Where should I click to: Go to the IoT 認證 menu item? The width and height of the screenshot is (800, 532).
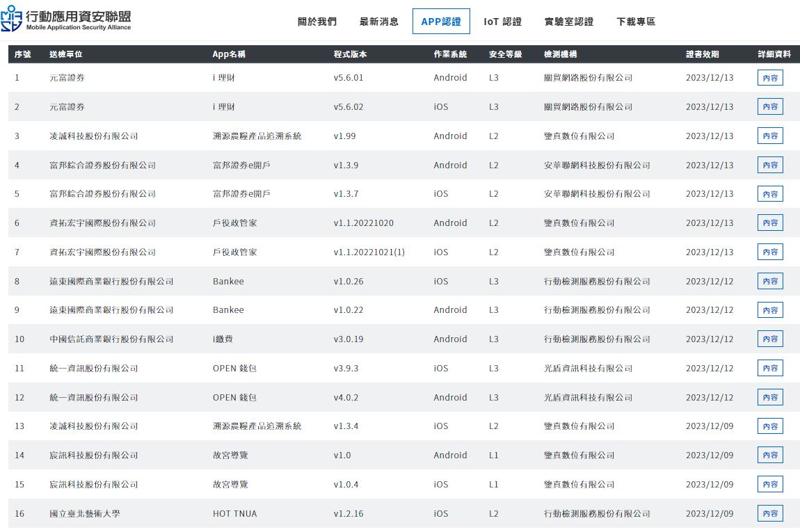pos(502,22)
